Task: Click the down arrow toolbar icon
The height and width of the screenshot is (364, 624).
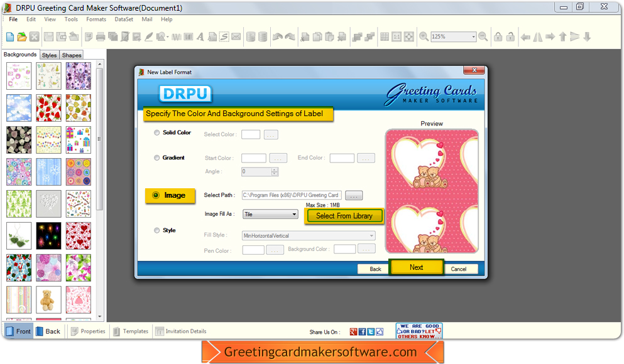Action: 587,37
